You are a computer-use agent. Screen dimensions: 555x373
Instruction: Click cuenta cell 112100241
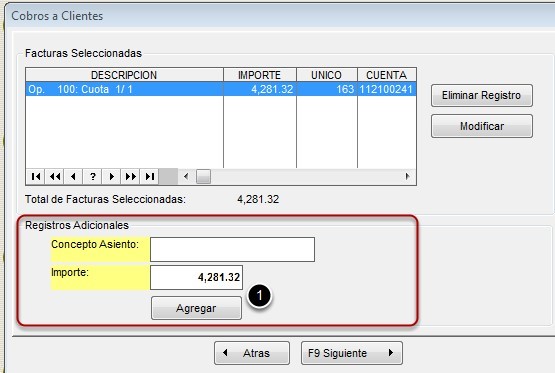tap(387, 89)
